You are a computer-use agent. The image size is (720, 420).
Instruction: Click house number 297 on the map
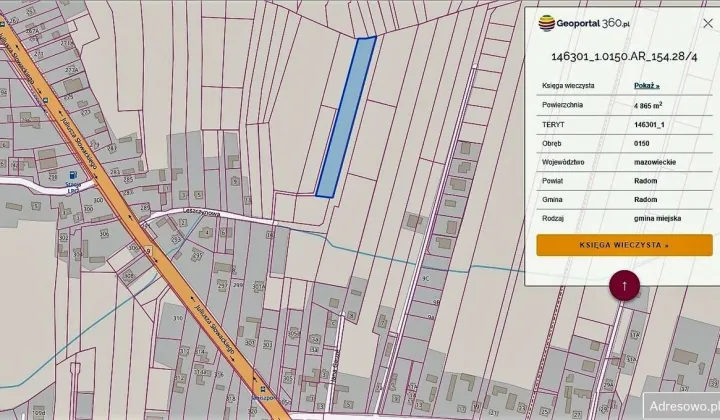[x=222, y=285]
